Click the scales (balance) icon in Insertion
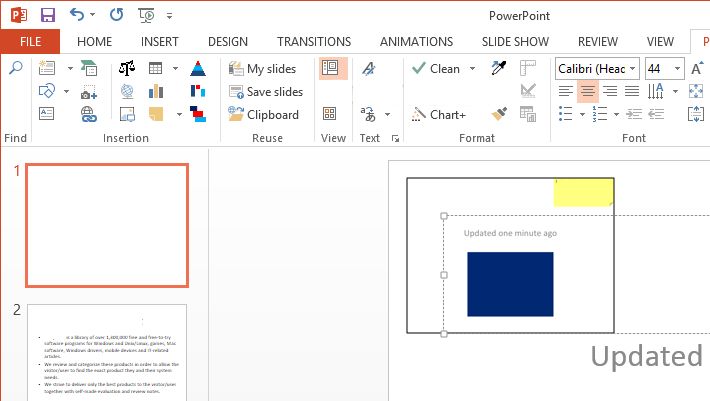Image resolution: width=710 pixels, height=401 pixels. tap(127, 68)
